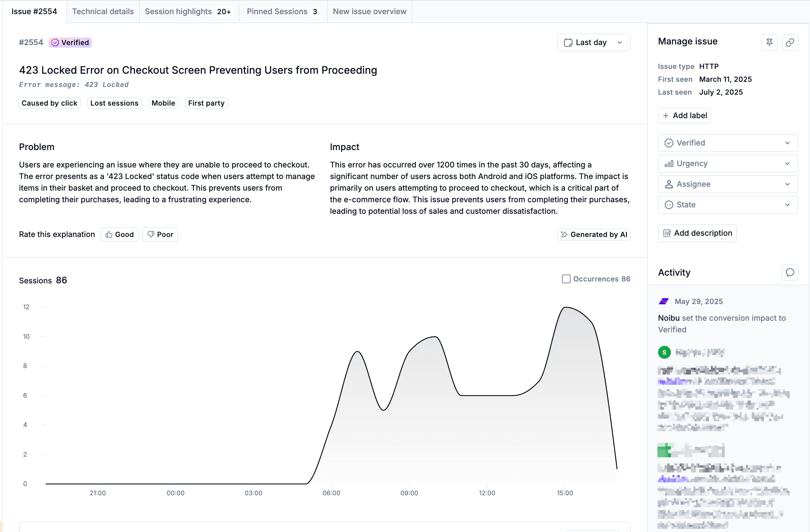Screen dimensions: 810x532
Task: Enable the Occurrences checkbox
Action: coord(566,279)
